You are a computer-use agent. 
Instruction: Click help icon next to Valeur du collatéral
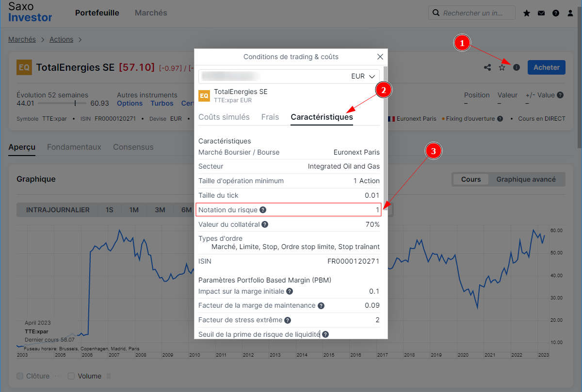click(x=265, y=224)
